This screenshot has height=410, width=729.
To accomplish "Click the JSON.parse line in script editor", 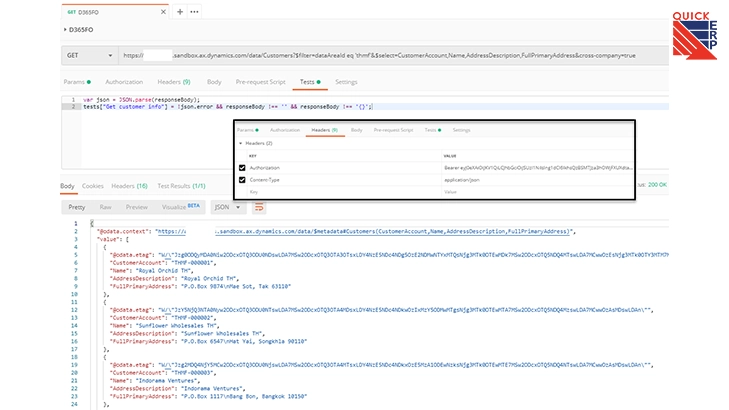I will pos(141,99).
